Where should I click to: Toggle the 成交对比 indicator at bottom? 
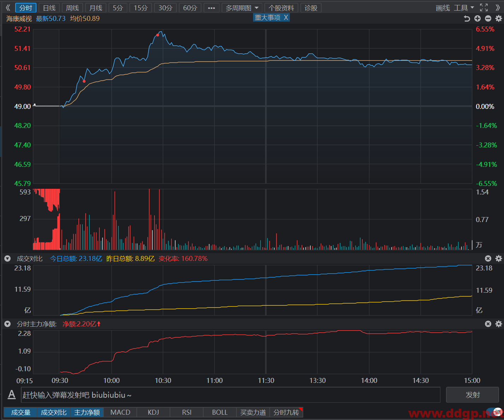[x=54, y=412]
